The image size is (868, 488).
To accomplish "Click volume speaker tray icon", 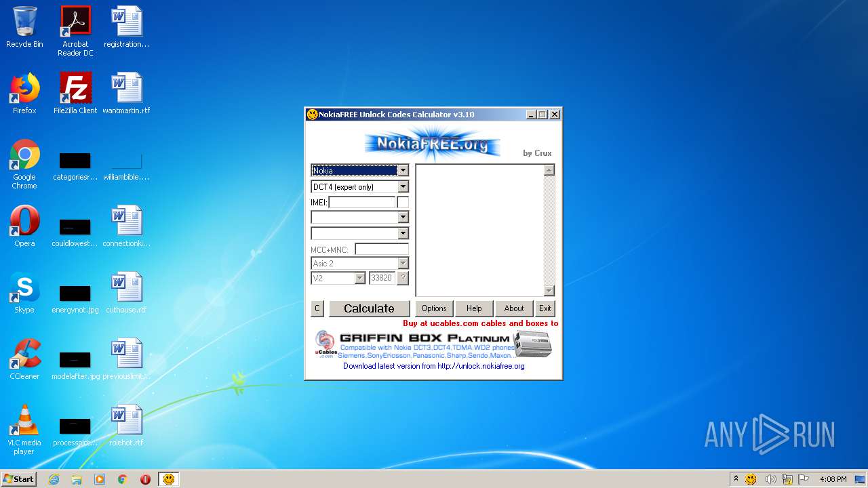I will [770, 479].
